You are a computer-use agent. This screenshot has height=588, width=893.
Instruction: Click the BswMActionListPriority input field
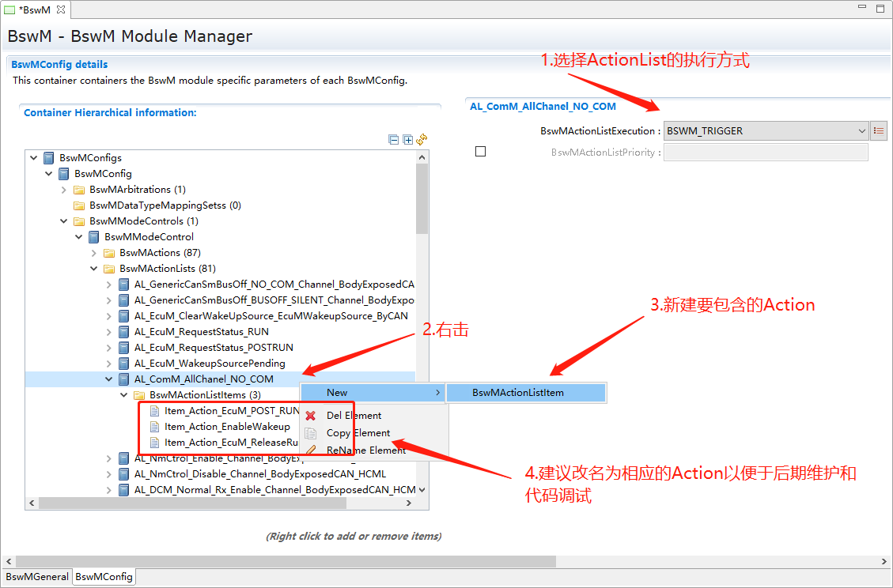pyautogui.click(x=766, y=153)
